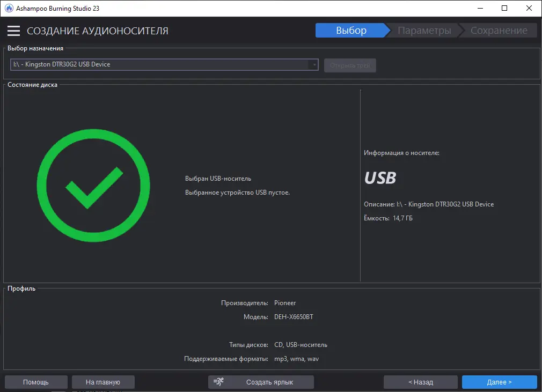Click 'Выбран USB-носитель' status text

click(218, 179)
